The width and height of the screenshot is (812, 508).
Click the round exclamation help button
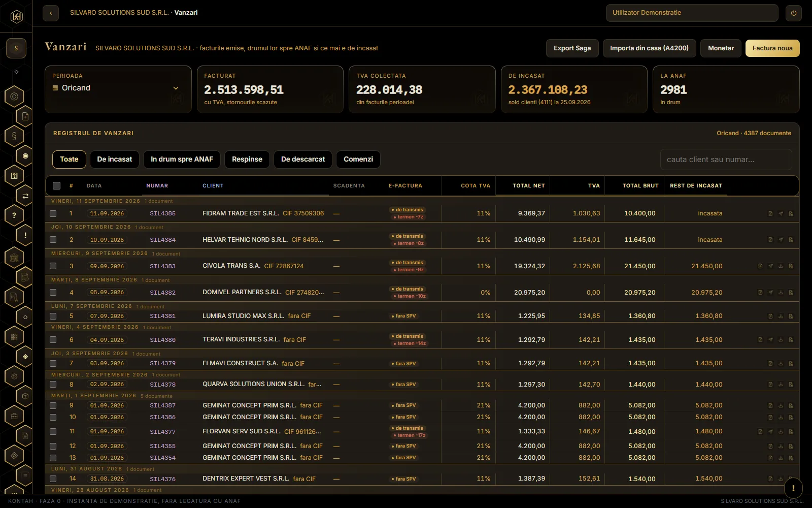[793, 488]
